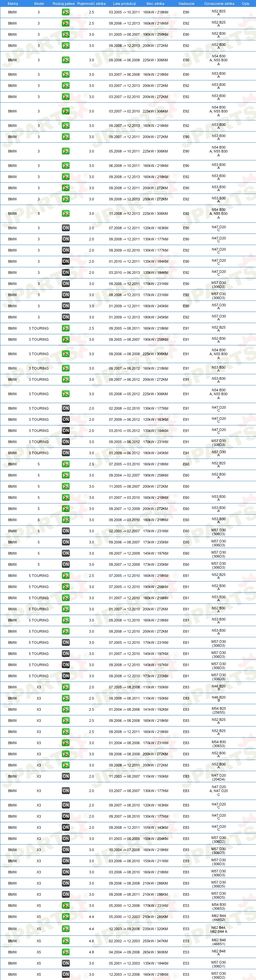Select engine code M47 D20 (204D4)

218,777
